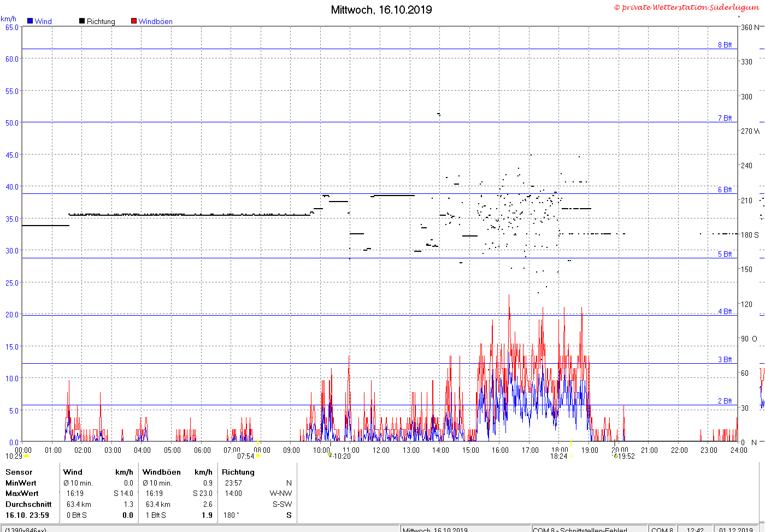Click the Windböen column header in the table
This screenshot has height=532, width=765.
tap(162, 472)
